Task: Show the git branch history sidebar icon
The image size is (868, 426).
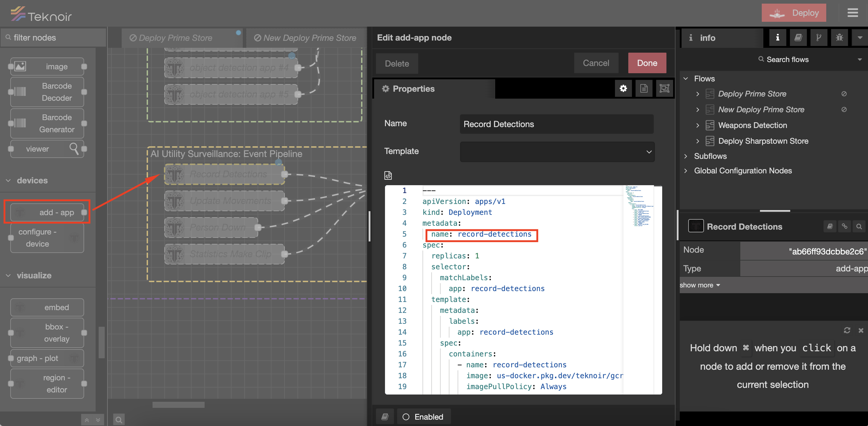Action: click(x=818, y=38)
